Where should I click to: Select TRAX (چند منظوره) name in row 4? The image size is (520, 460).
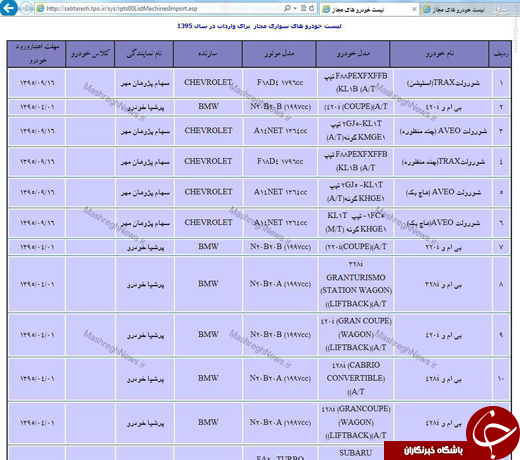click(x=443, y=162)
